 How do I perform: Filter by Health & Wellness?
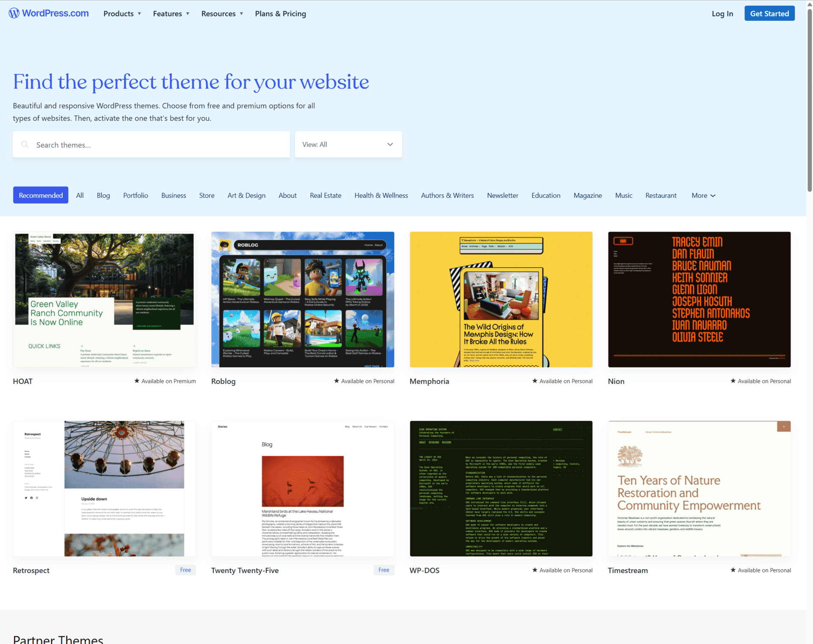[x=381, y=195]
